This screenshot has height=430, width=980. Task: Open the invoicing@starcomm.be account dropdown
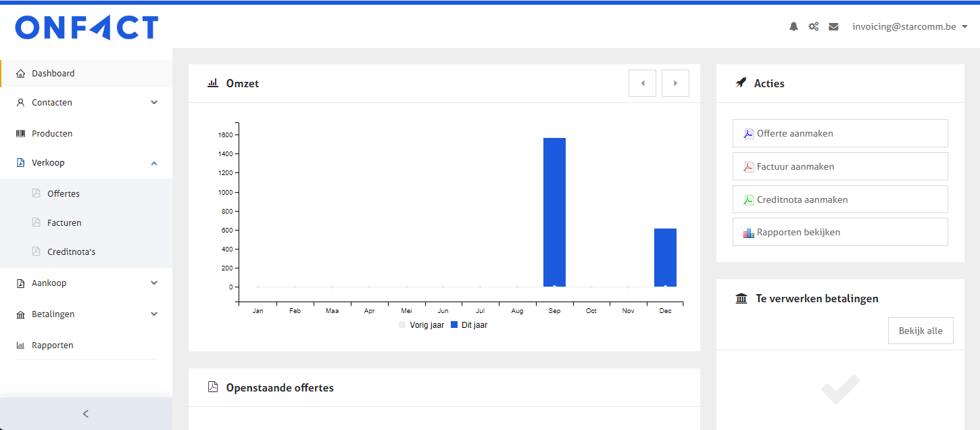[910, 27]
